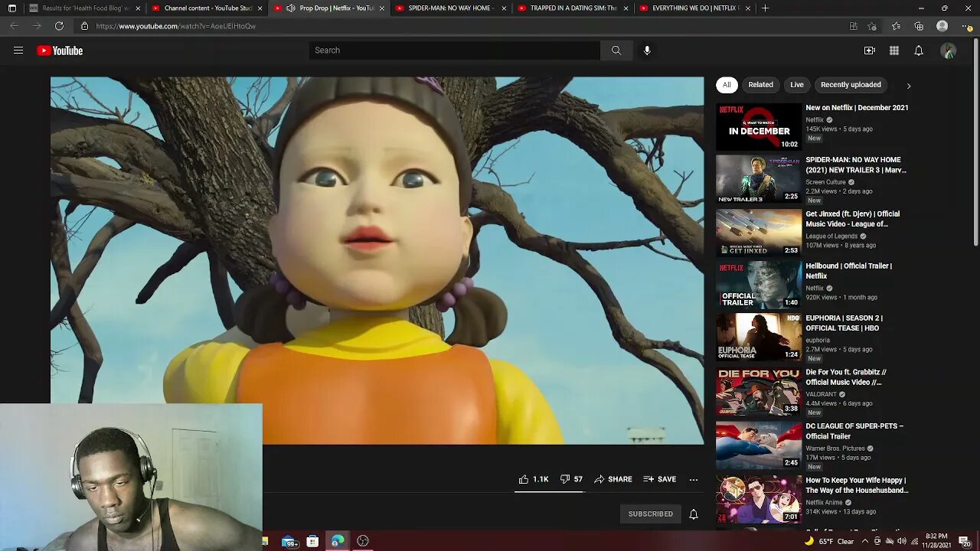980x551 pixels.
Task: Open the Hellbound Official Trailer title link
Action: (x=848, y=271)
